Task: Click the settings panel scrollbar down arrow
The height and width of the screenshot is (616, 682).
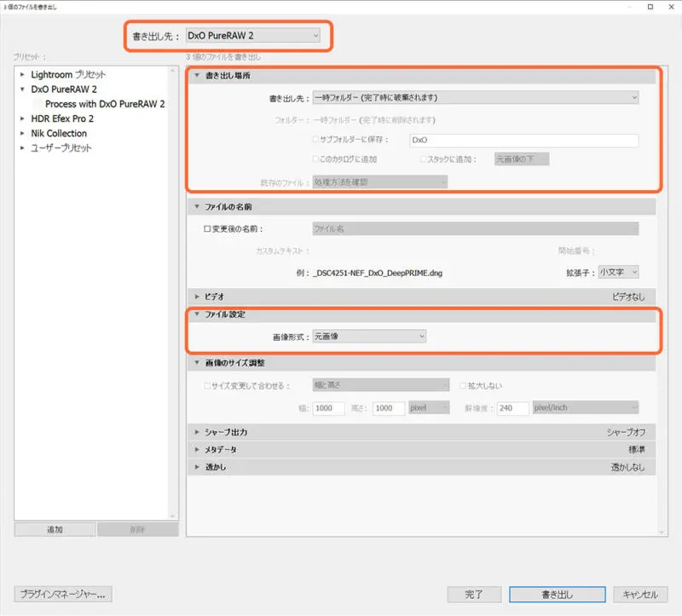Action: (662, 533)
